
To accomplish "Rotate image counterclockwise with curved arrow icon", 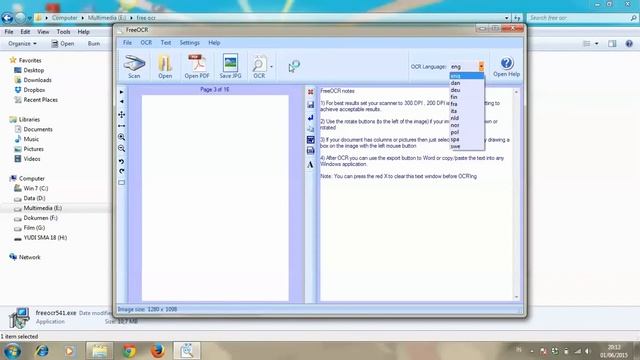I will pyautogui.click(x=122, y=162).
